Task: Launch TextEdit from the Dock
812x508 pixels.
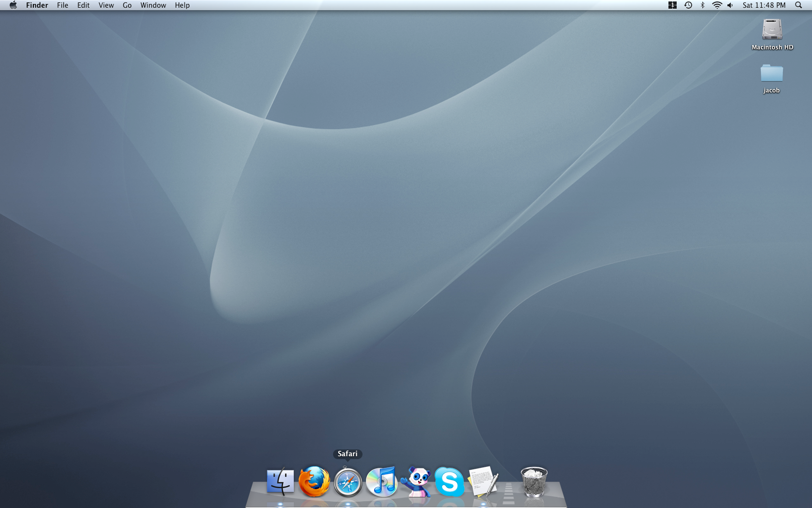Action: pyautogui.click(x=483, y=482)
